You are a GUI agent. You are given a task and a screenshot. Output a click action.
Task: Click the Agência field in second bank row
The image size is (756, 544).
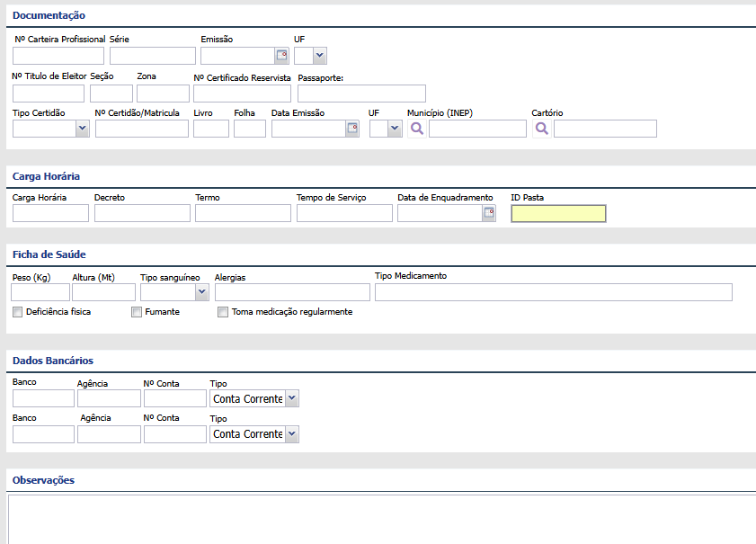[x=109, y=434]
